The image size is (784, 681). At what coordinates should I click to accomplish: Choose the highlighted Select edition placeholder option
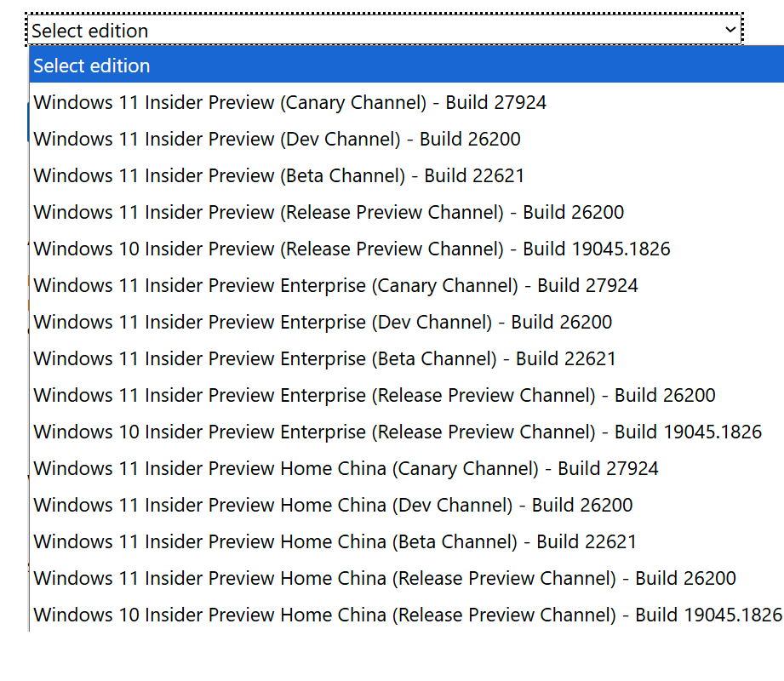click(x=91, y=66)
